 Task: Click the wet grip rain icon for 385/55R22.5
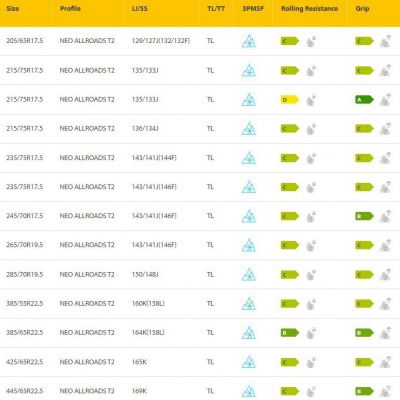coord(385,304)
